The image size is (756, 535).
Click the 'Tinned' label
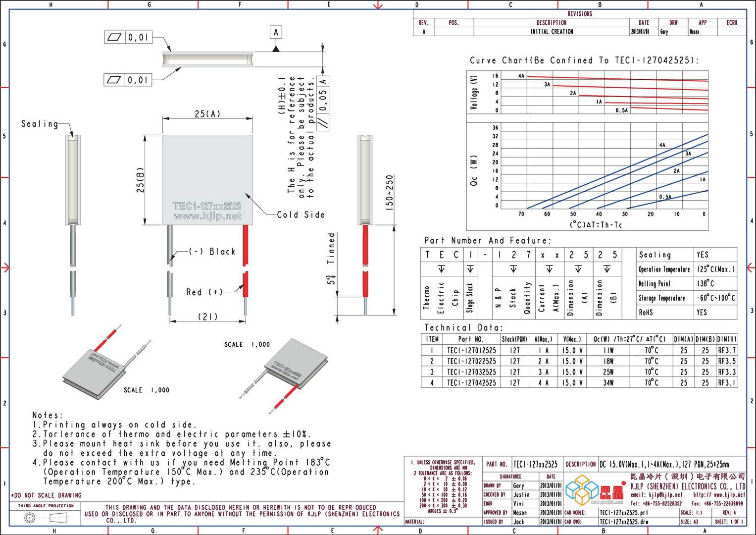point(331,248)
